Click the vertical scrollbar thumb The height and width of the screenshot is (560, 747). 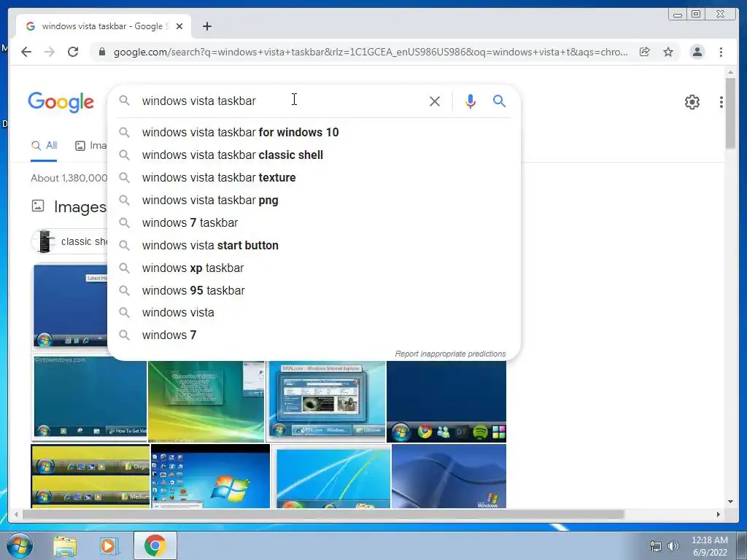point(730,113)
